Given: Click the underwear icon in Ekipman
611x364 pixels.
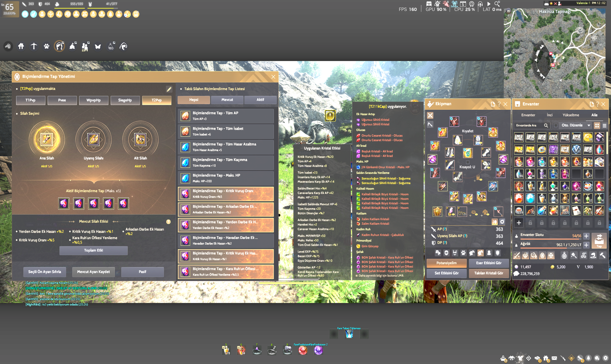Looking at the screenshot, I should [x=455, y=253].
